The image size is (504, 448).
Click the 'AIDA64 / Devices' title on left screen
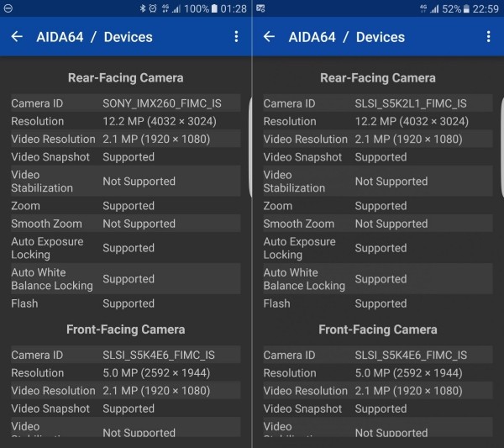94,37
